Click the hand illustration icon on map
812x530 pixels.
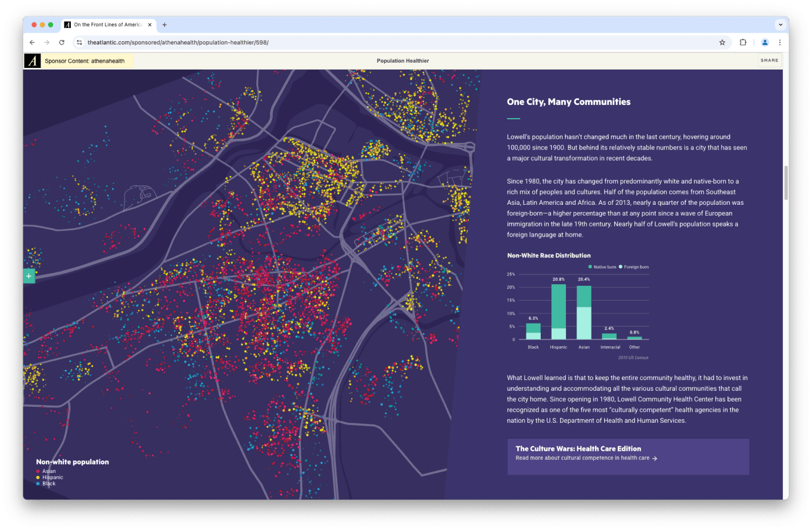click(x=139, y=196)
